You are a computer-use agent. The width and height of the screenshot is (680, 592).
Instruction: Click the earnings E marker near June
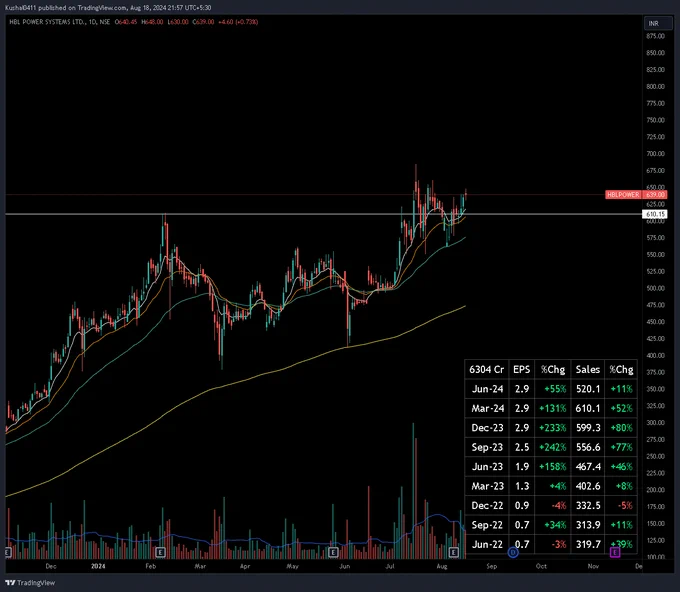[x=333, y=552]
